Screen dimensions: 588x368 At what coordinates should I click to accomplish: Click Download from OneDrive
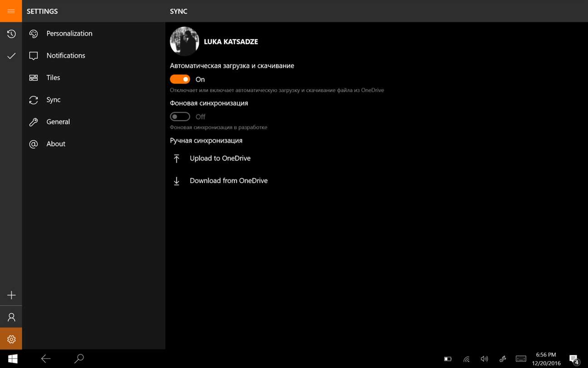228,181
